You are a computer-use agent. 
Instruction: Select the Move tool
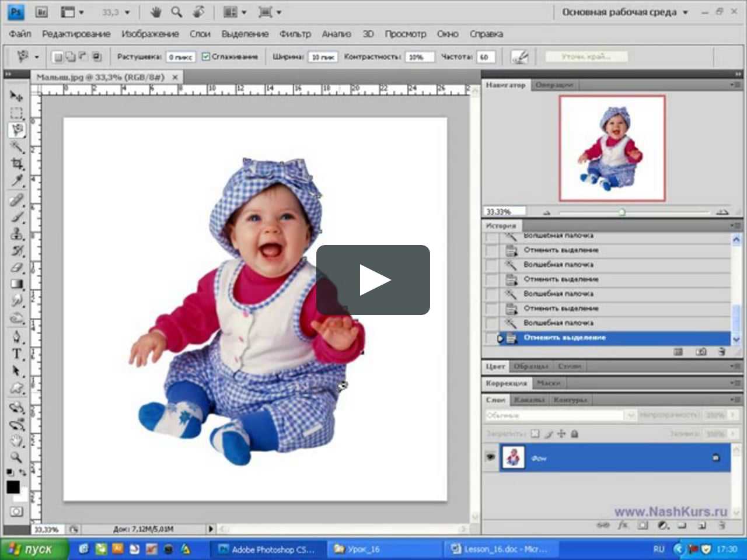(16, 96)
